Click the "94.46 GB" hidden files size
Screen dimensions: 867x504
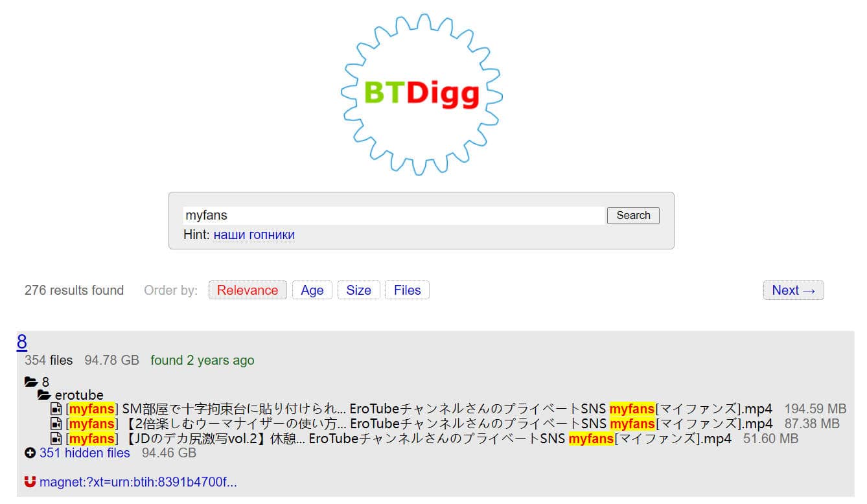click(x=169, y=453)
